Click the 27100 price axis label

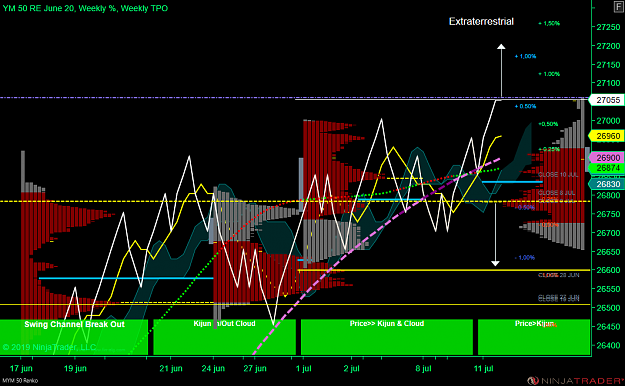(x=608, y=83)
